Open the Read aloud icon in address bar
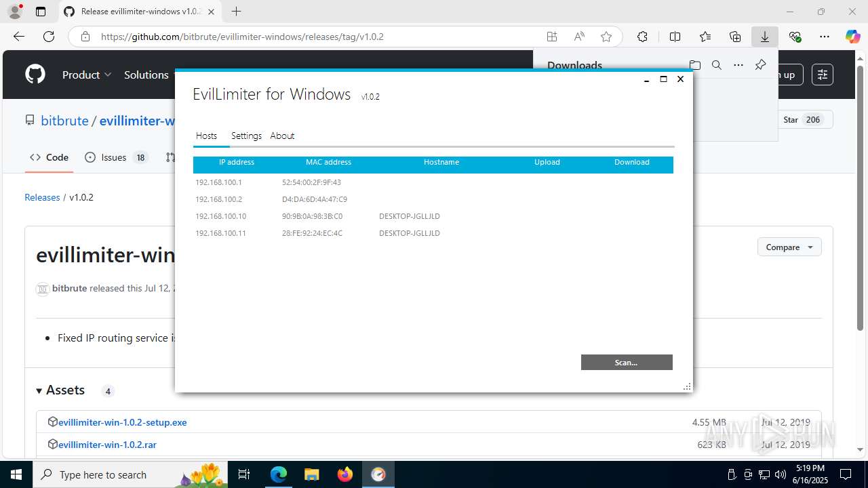This screenshot has width=868, height=488. [579, 37]
